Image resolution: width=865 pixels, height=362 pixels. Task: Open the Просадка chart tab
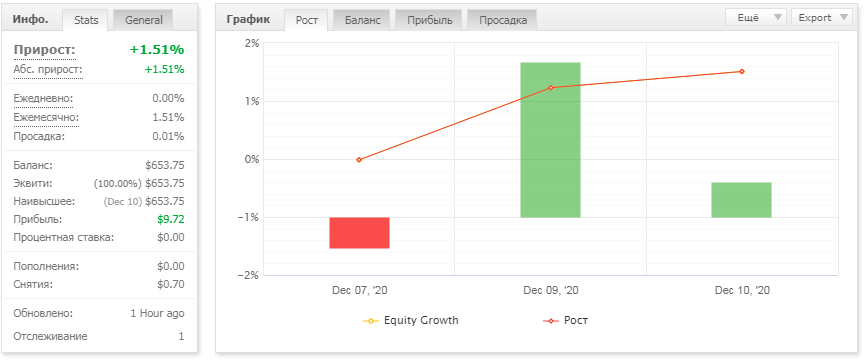pyautogui.click(x=503, y=20)
